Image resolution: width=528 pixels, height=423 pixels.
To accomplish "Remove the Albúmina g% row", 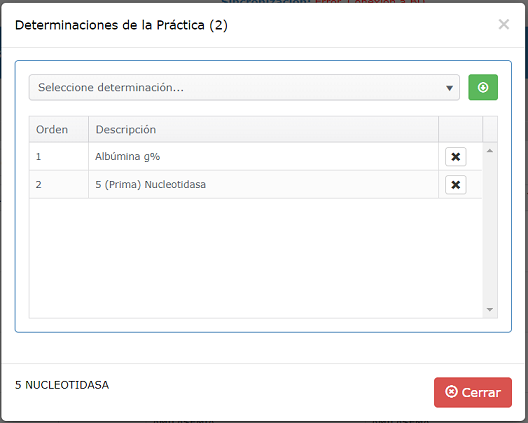I will [456, 157].
